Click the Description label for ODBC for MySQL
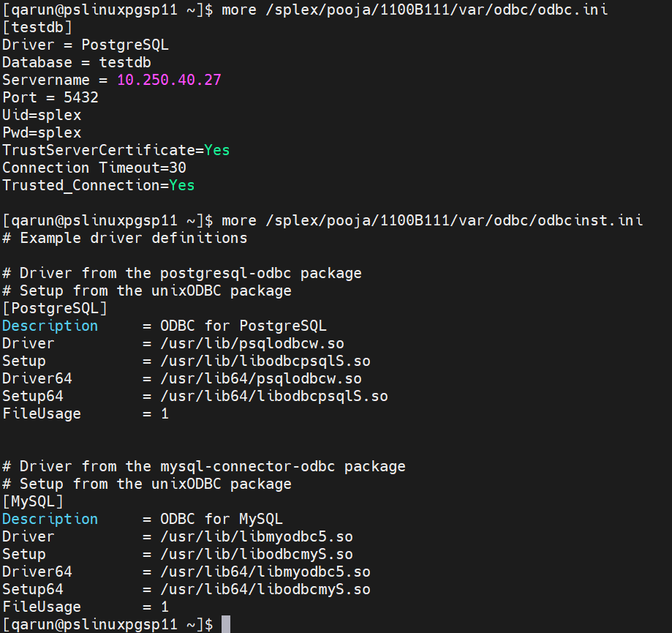This screenshot has height=633, width=672. 50,519
